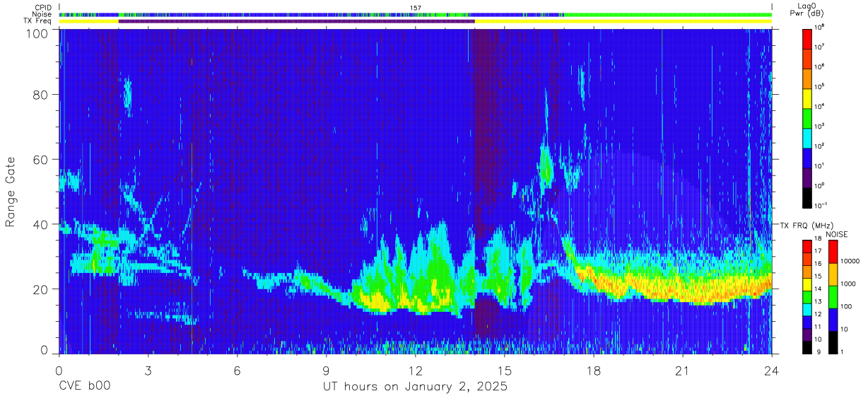The width and height of the screenshot is (868, 401).
Task: Click the Noise row label at top left
Action: point(42,14)
